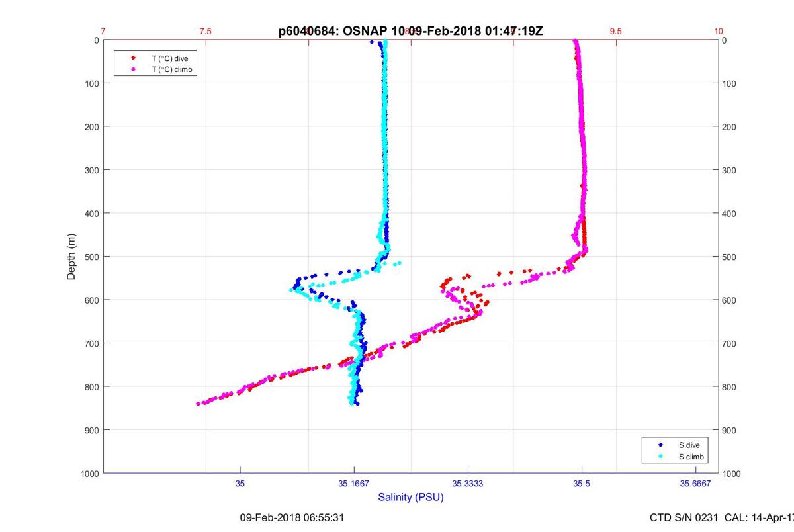The height and width of the screenshot is (532, 794).
Task: Click the left depth axis tick 800
Action: 92,386
